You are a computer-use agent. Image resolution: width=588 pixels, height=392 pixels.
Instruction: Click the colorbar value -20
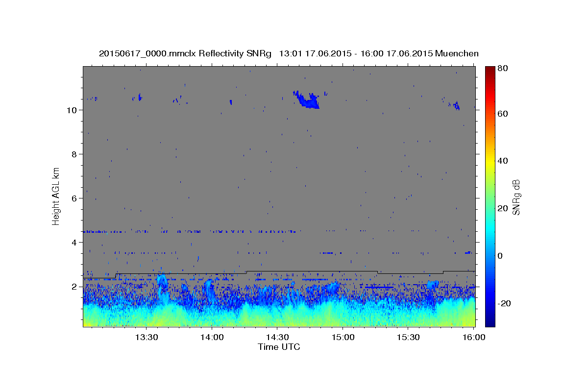pos(504,303)
